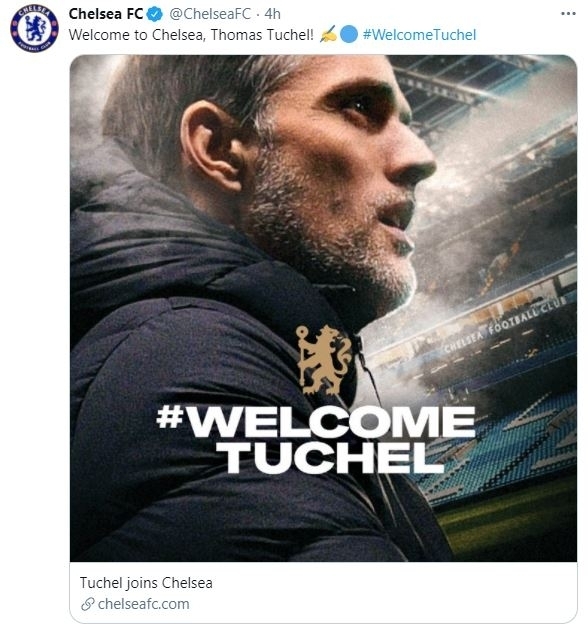The height and width of the screenshot is (630, 588).
Task: Click the blue circle emoji
Action: 348,35
